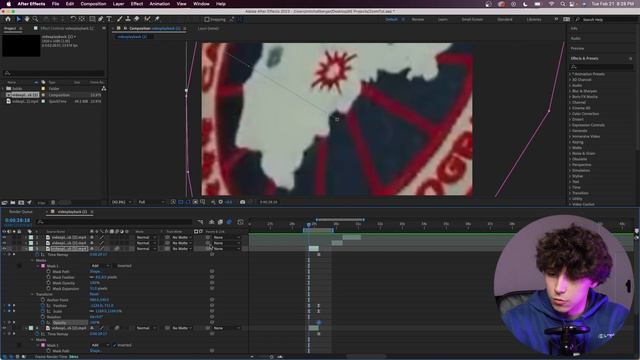Select the Zoom magnifier tool
This screenshot has height=360, width=640.
(36, 19)
